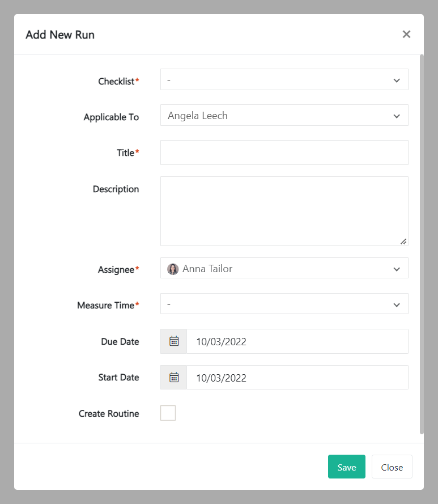Click inside the Description text area
This screenshot has height=504, width=438.
coord(283,210)
